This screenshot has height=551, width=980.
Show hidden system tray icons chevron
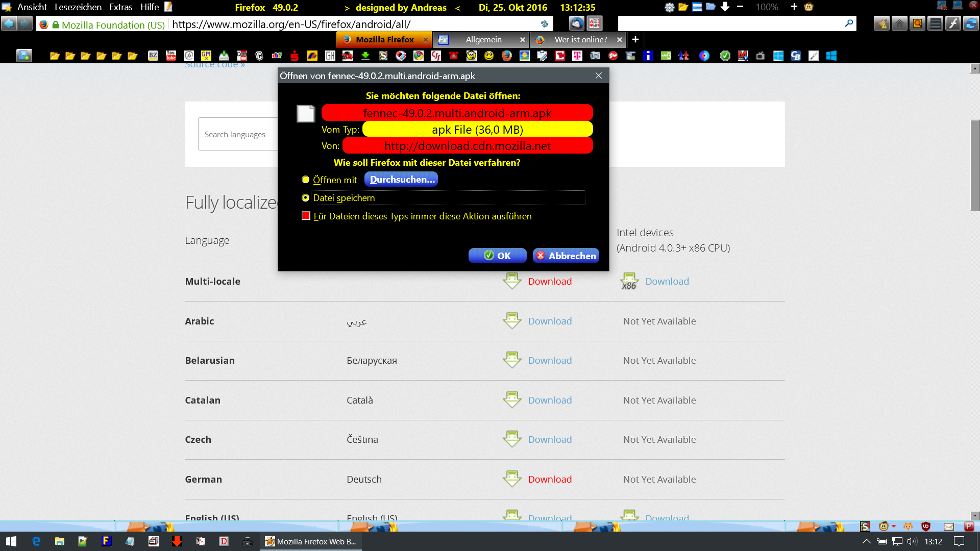click(866, 541)
